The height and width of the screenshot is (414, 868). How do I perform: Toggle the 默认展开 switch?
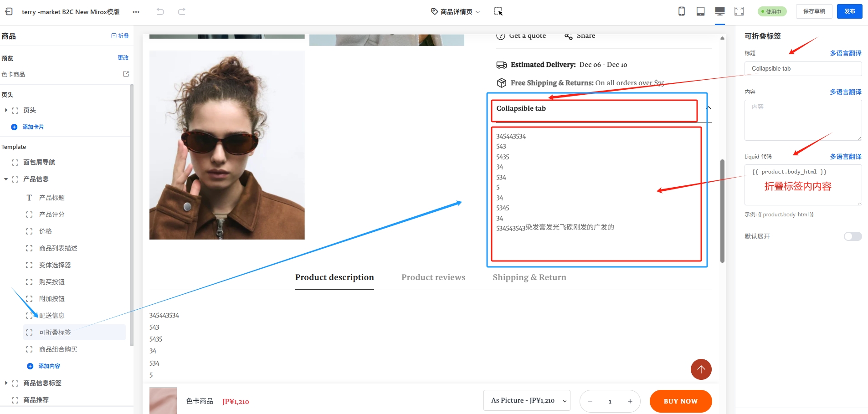pyautogui.click(x=852, y=236)
